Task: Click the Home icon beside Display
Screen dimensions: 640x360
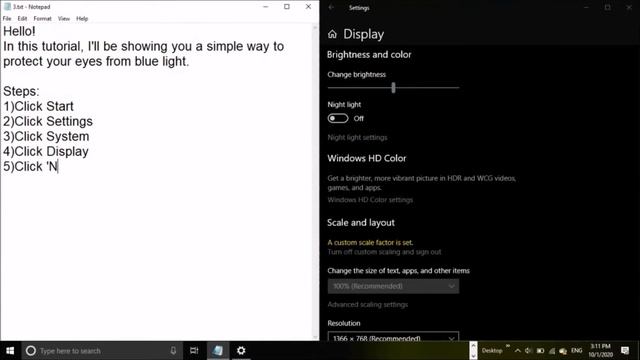Action: tap(332, 34)
